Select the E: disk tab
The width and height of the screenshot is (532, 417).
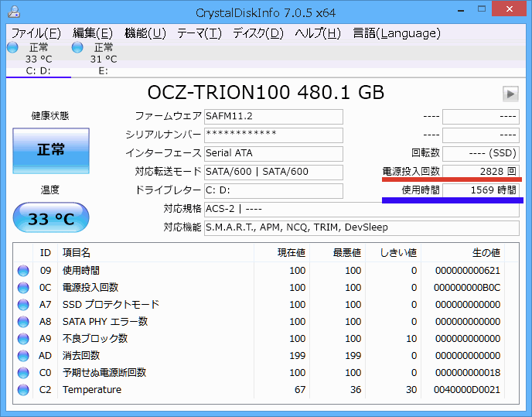tap(104, 59)
